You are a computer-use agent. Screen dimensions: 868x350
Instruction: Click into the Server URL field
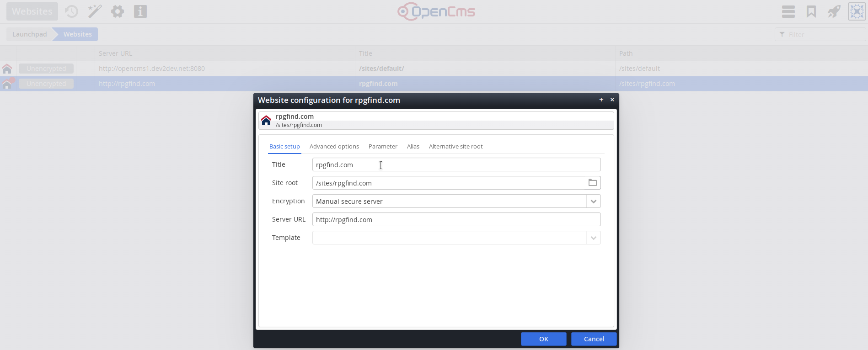pyautogui.click(x=456, y=220)
